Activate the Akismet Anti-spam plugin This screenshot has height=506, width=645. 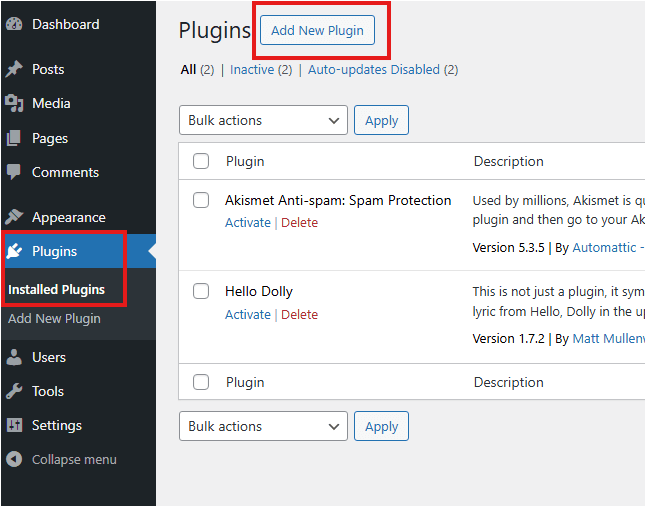(248, 223)
